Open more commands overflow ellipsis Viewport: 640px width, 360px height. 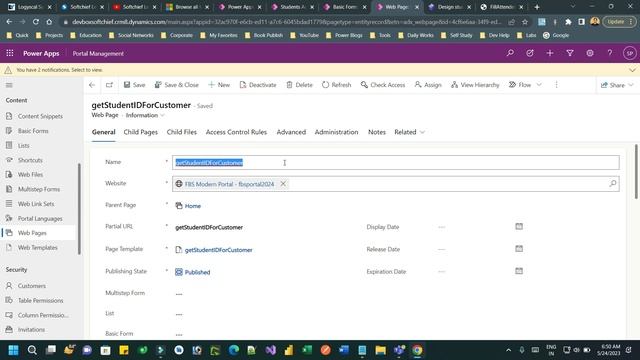[556, 85]
